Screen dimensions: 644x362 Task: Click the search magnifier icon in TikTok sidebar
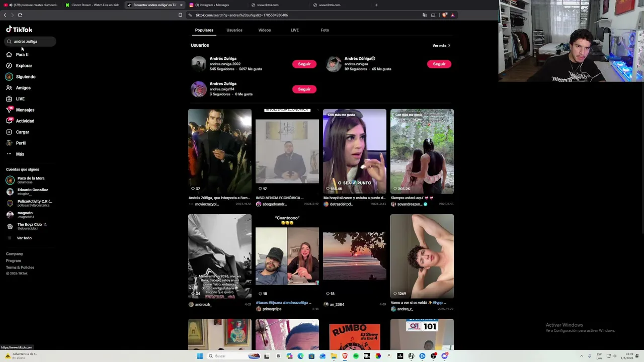9,42
